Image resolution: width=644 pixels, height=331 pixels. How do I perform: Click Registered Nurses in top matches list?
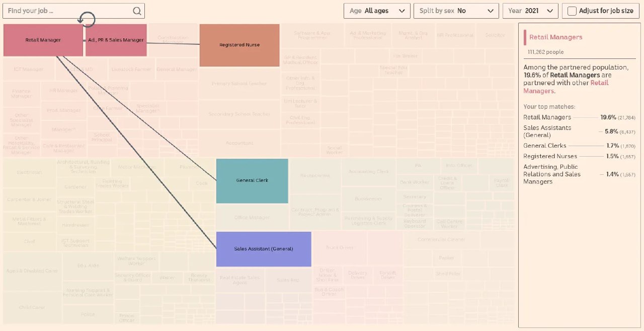pos(550,156)
